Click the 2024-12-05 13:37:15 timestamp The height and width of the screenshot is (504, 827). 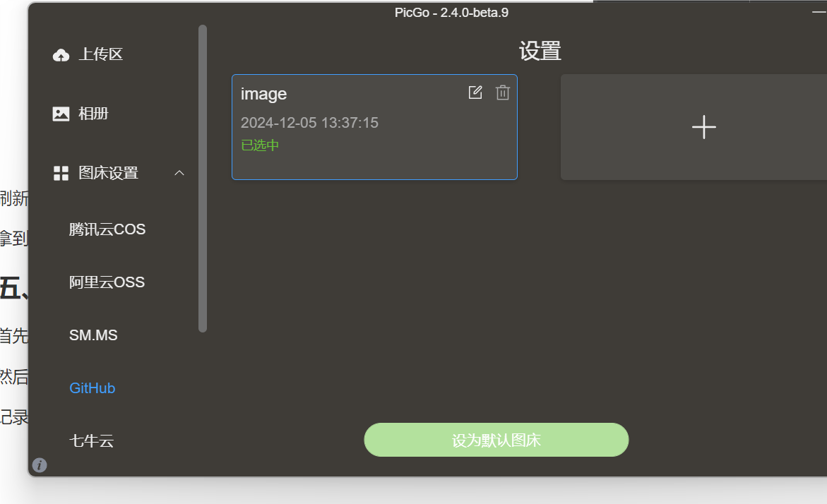pos(309,123)
